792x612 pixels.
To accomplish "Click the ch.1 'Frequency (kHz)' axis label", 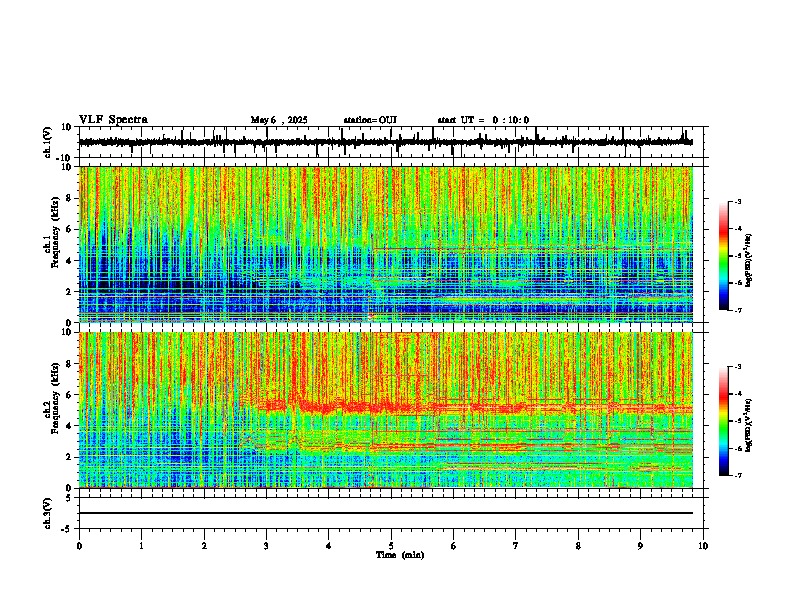I will [55, 232].
